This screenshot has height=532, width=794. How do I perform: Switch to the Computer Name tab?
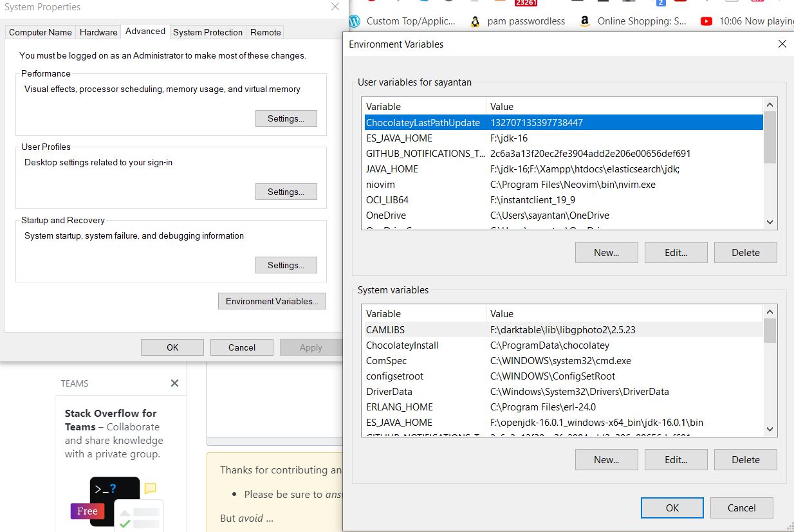point(41,32)
